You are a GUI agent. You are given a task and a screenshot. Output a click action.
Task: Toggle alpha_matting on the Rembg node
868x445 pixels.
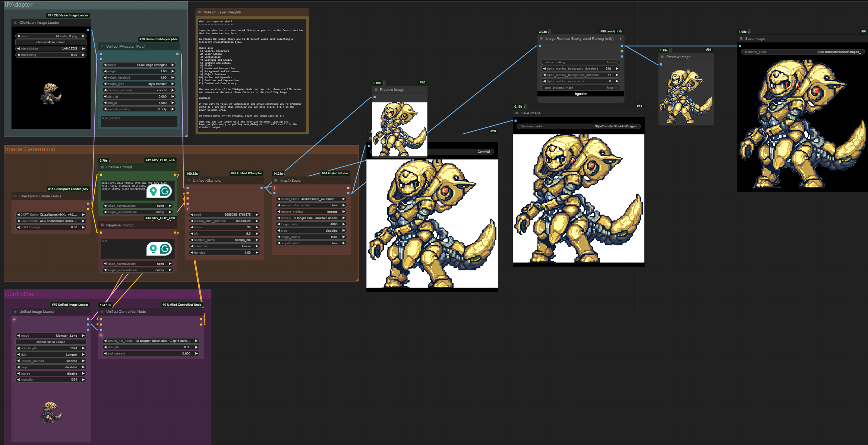point(580,63)
